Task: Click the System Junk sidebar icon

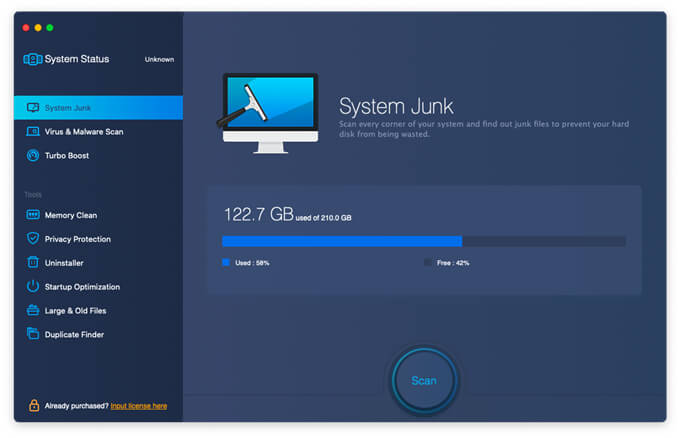Action: (33, 108)
